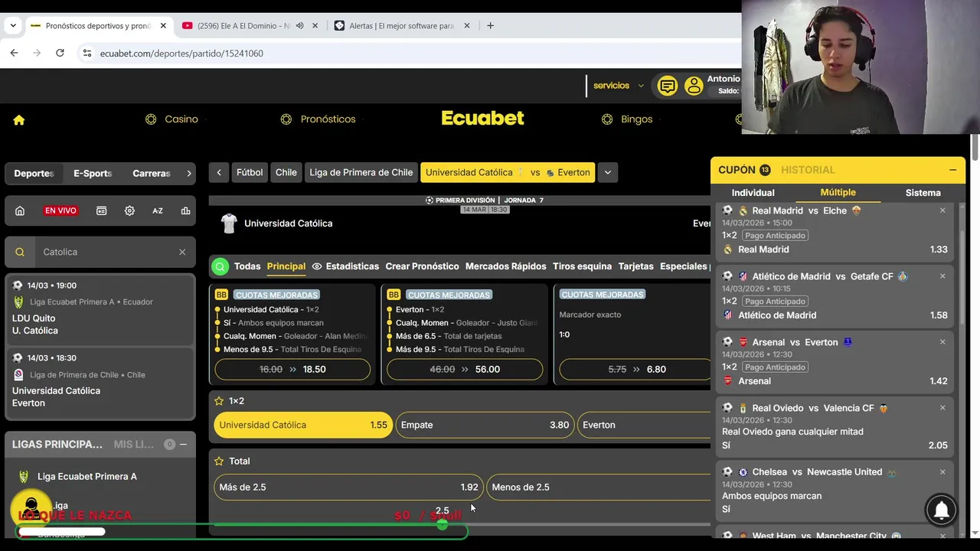
Task: Select Menos de 2.5 option
Action: click(x=599, y=487)
